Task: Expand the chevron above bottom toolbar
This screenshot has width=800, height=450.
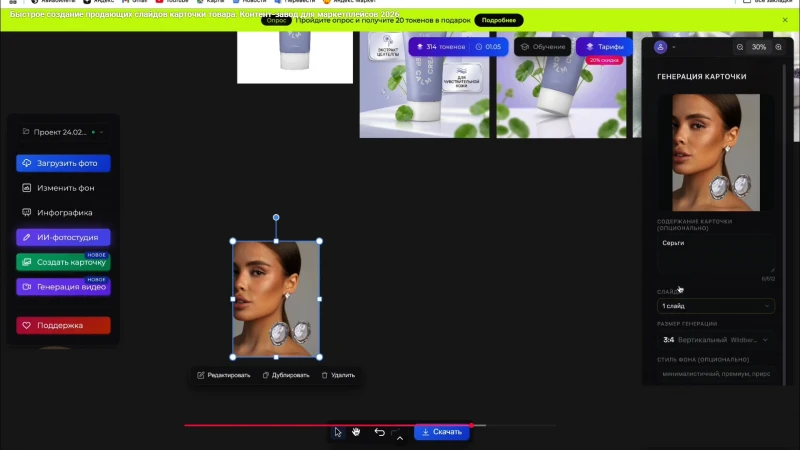Action: click(400, 440)
